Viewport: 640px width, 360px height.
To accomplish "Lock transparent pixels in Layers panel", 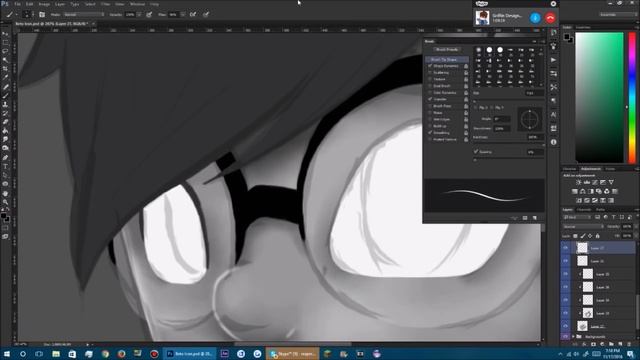I will 575,236.
